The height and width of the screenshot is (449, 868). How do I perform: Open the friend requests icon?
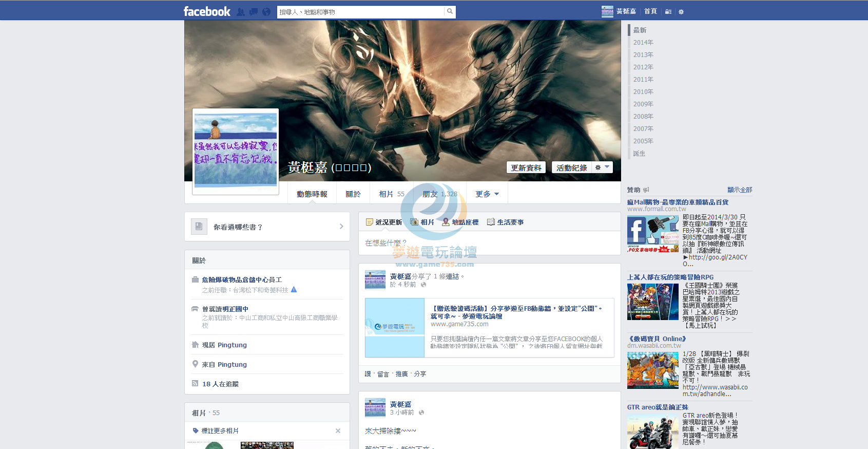coord(240,12)
